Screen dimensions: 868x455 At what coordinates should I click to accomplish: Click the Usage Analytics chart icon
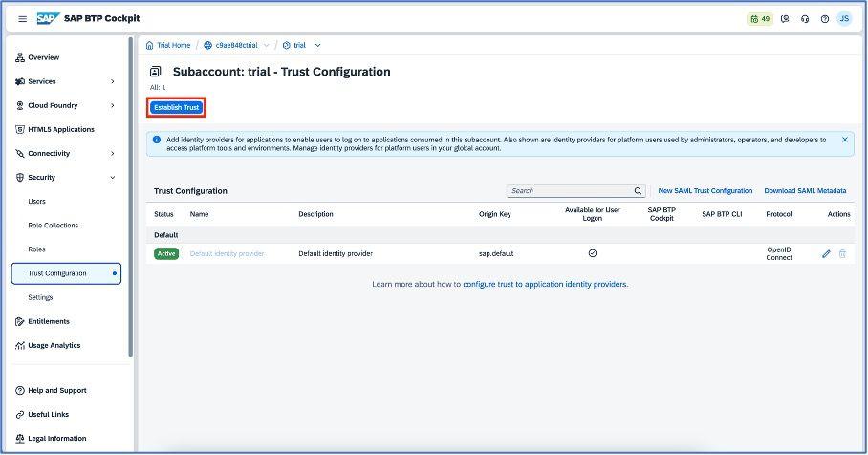point(20,345)
